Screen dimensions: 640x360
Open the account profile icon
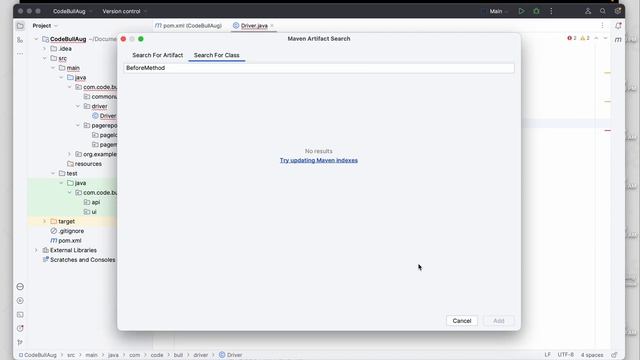(x=588, y=11)
